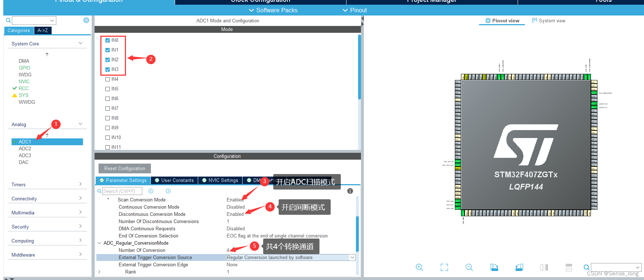The image size is (644, 280).
Task: Click the vertical split view icon
Action: [x=544, y=267]
